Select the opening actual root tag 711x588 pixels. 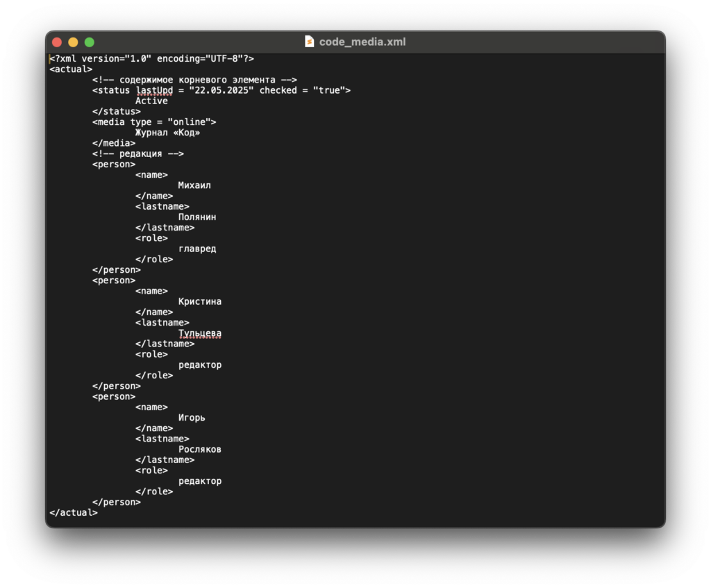click(69, 69)
